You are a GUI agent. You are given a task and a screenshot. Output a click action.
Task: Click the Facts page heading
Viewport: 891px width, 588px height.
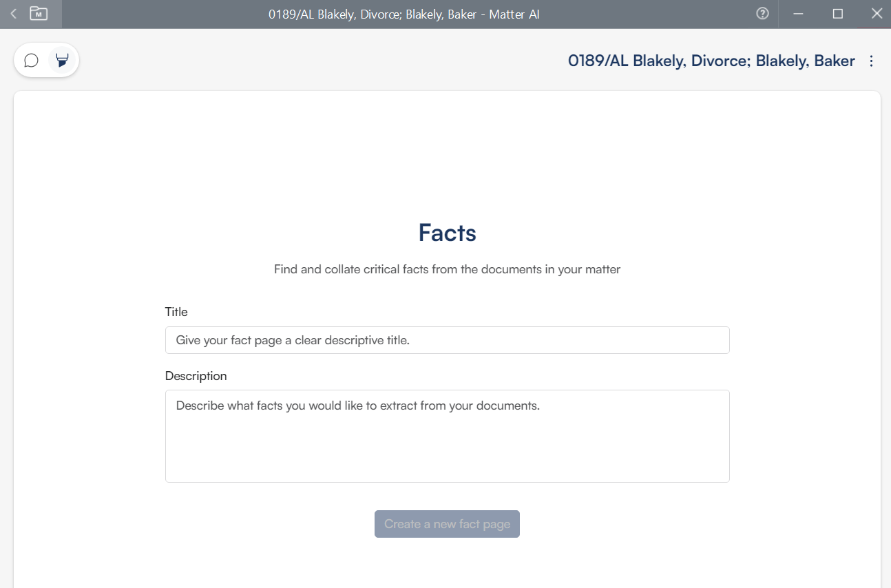(x=447, y=233)
